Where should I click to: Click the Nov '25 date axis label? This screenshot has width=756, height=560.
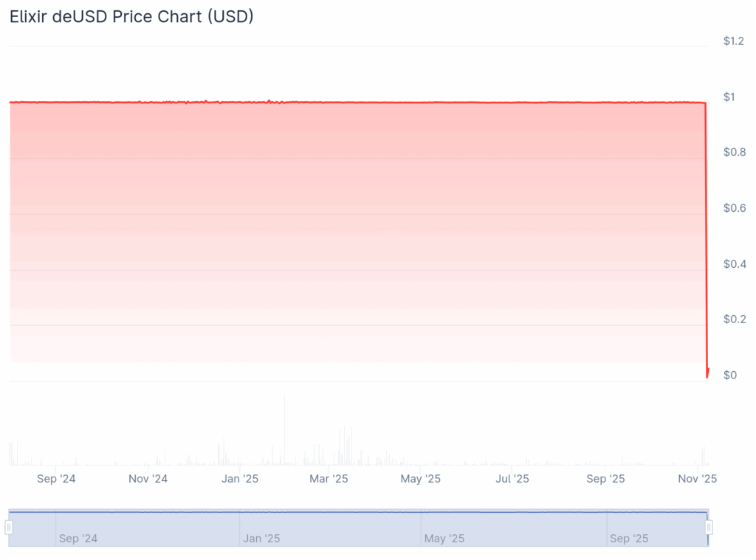[697, 479]
